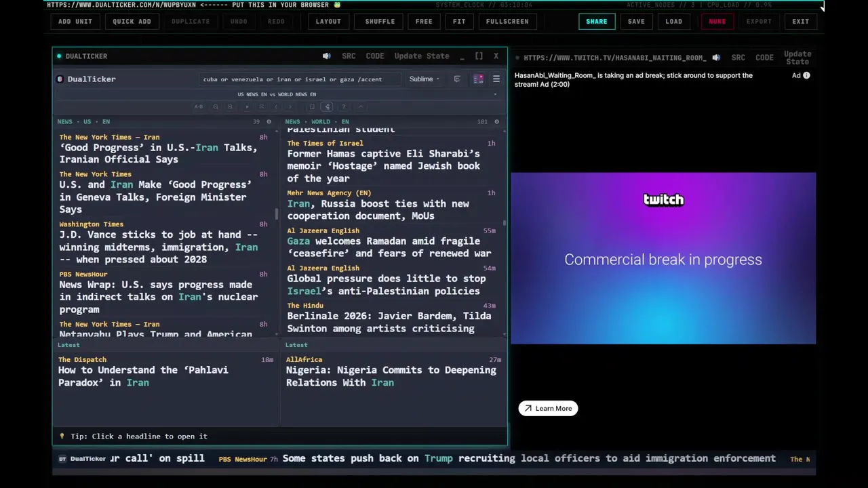
Task: Click CODE on the Twitch node
Action: click(x=764, y=58)
